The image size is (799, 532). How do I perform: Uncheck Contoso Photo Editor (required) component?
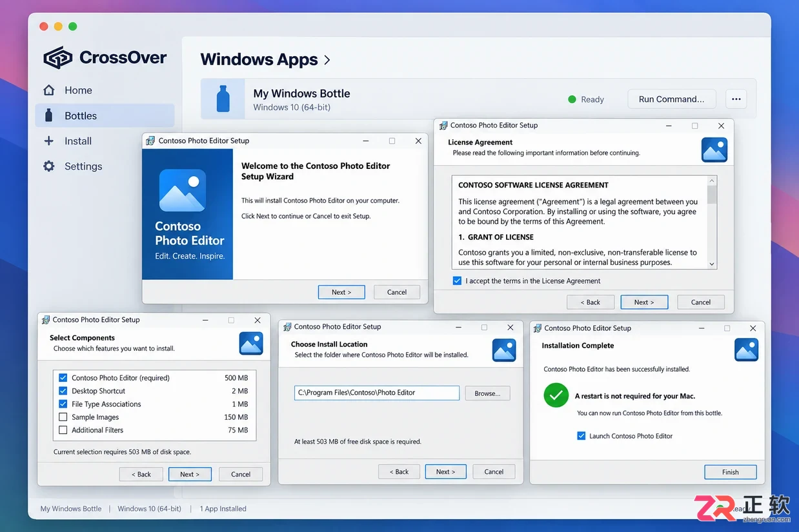[x=63, y=378]
